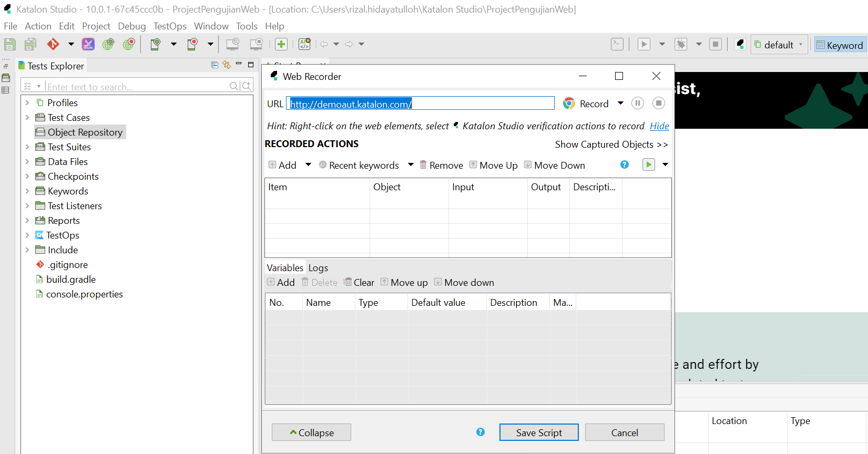Click the Record Windows monitor icon
The height and width of the screenshot is (454, 868).
point(256,45)
